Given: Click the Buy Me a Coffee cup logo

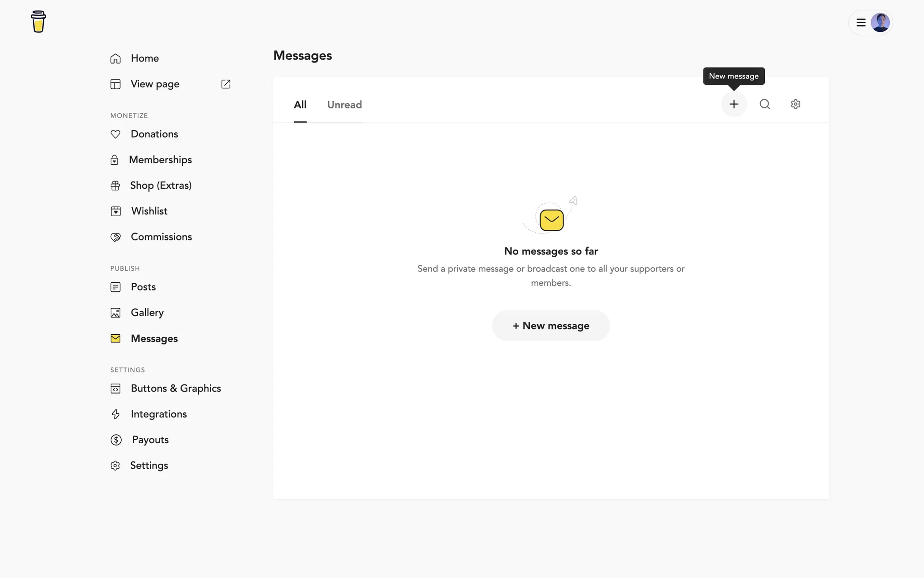Looking at the screenshot, I should point(38,22).
